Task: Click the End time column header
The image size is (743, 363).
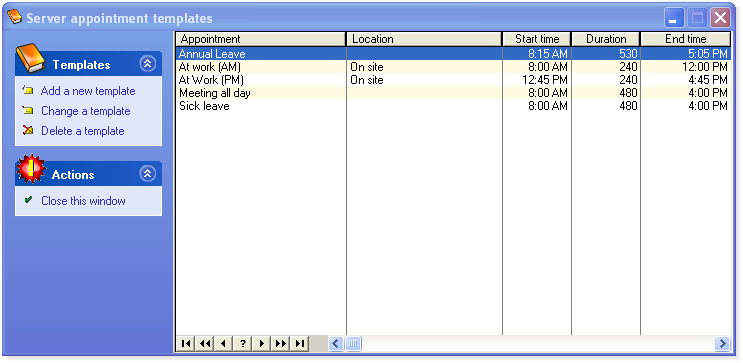Action: [686, 39]
